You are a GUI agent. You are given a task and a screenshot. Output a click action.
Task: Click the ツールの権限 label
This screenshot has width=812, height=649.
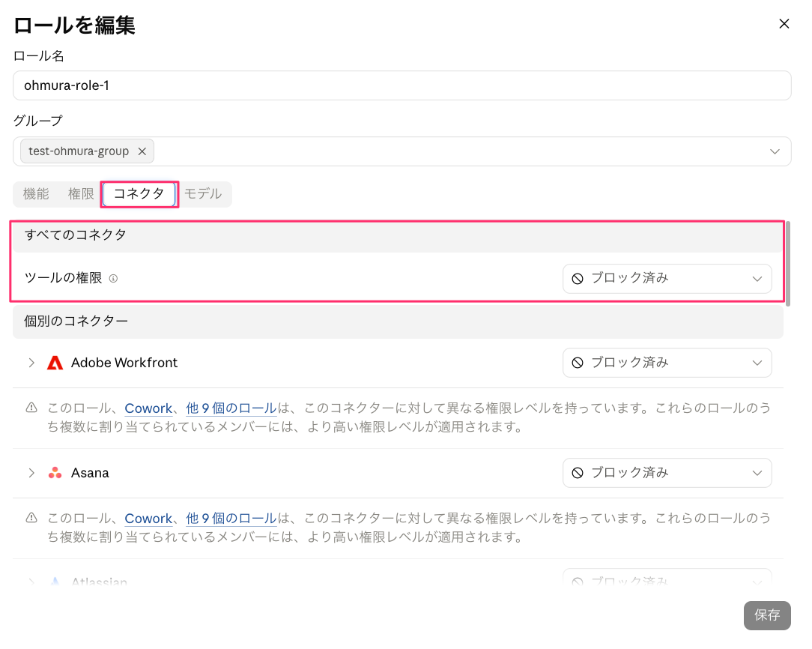coord(63,278)
